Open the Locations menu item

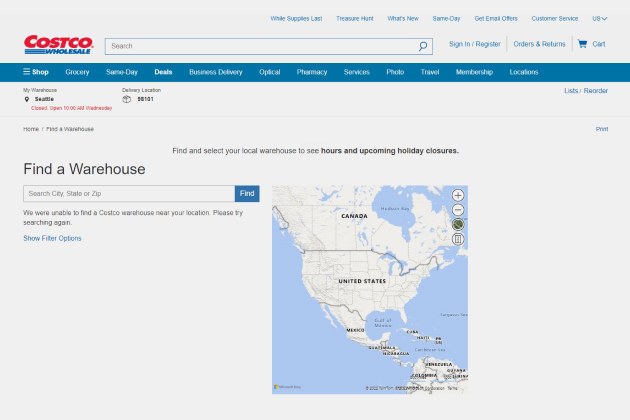(x=524, y=72)
